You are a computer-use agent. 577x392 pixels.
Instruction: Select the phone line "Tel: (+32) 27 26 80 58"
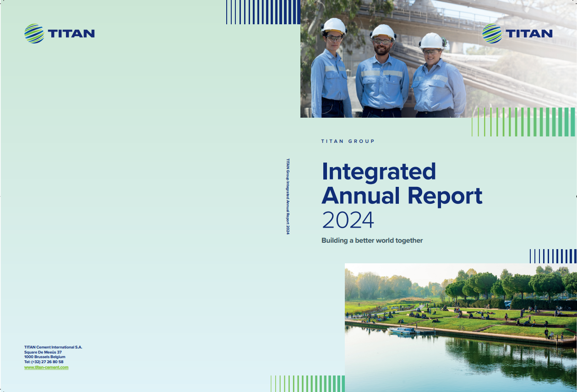click(44, 362)
